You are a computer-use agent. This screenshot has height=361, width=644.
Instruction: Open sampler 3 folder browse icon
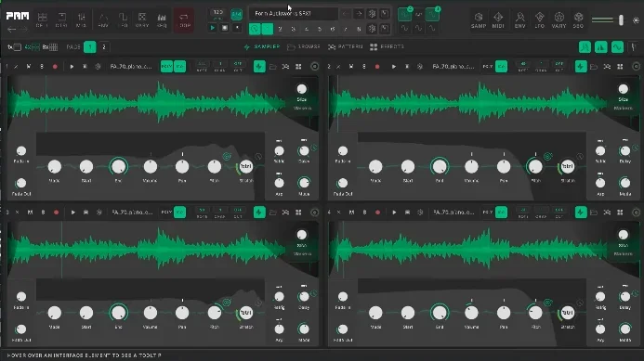point(272,213)
